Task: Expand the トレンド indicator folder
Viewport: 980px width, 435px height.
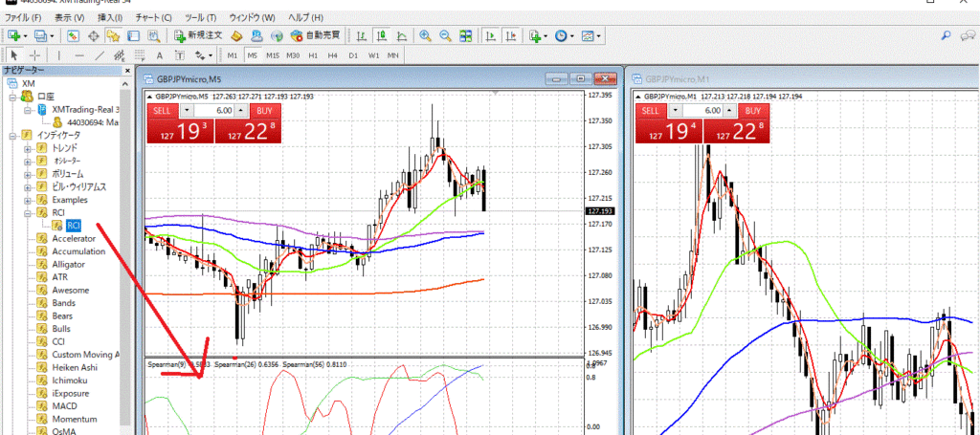Action: [28, 148]
